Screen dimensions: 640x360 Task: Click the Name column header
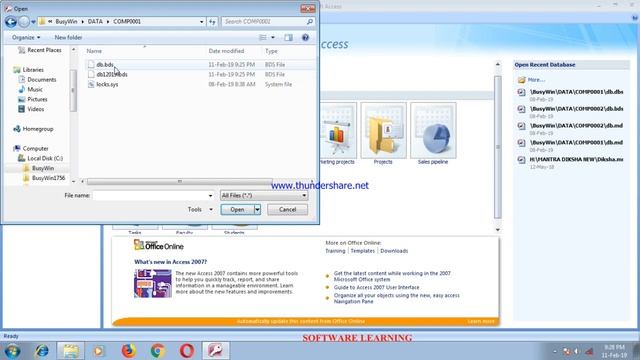click(94, 51)
